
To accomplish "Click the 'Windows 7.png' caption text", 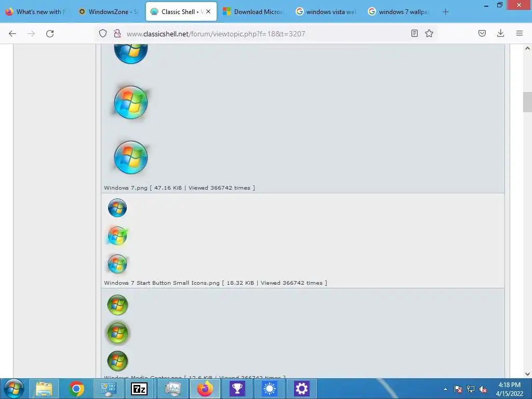I will (126, 188).
